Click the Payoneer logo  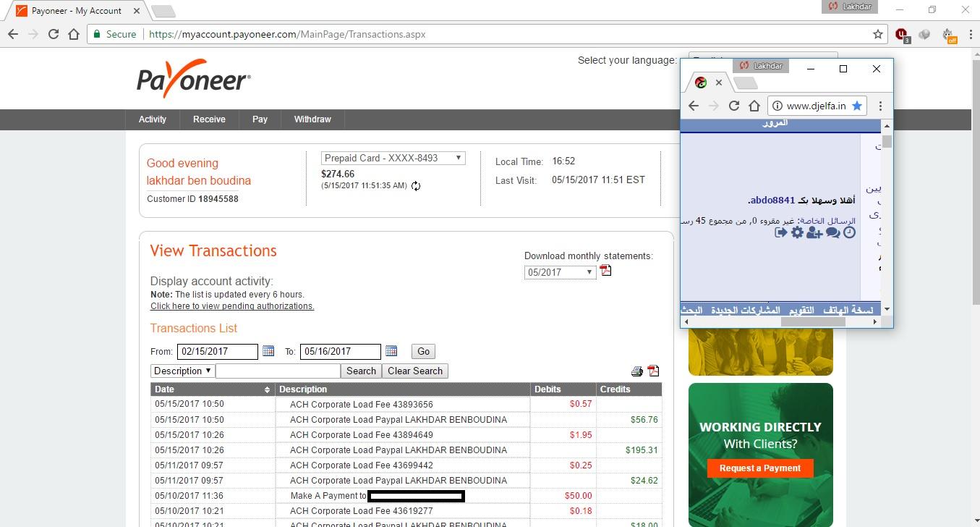[x=194, y=80]
